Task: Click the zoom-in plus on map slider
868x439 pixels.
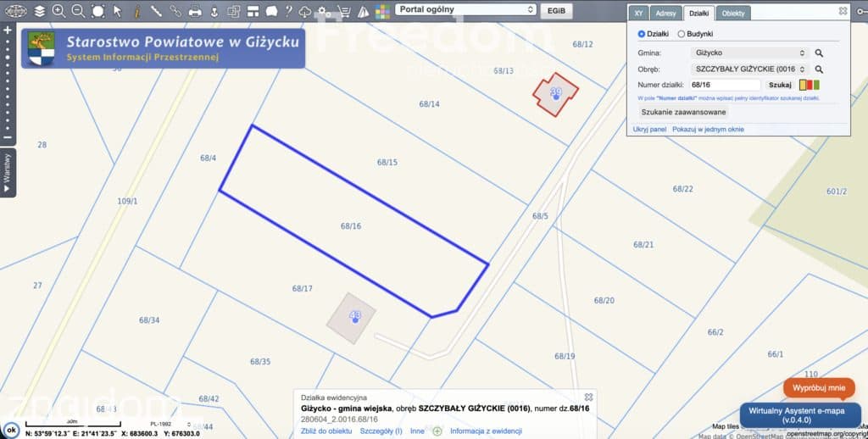Action: pyautogui.click(x=7, y=30)
